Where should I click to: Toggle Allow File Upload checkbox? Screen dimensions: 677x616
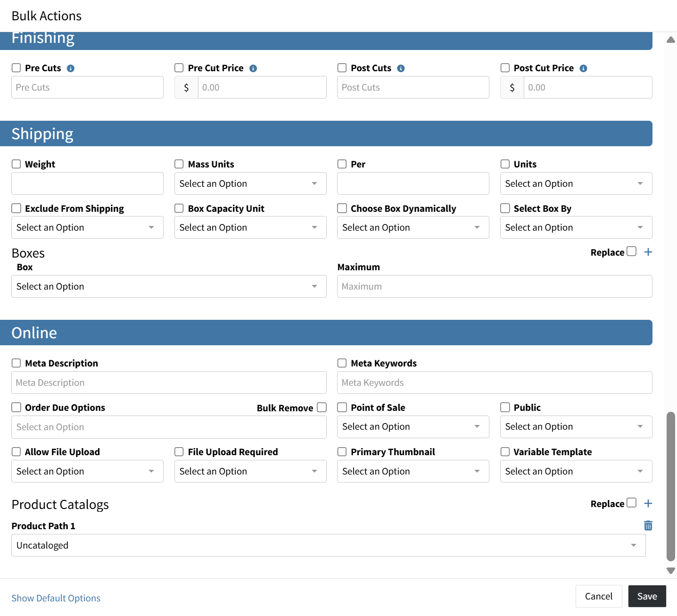[17, 451]
